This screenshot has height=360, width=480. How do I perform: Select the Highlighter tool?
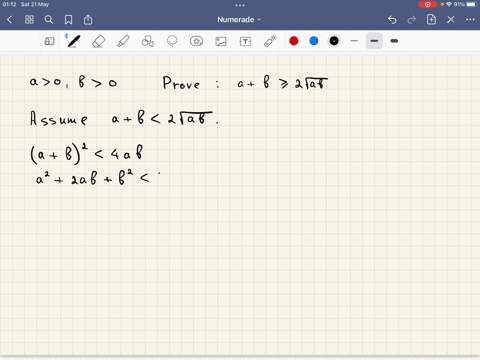(123, 41)
